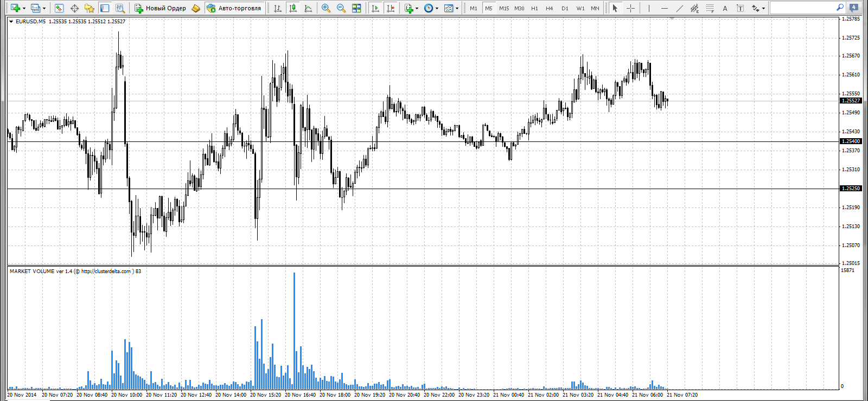
Task: Expand the Indicators dropdown arrow
Action: click(417, 8)
